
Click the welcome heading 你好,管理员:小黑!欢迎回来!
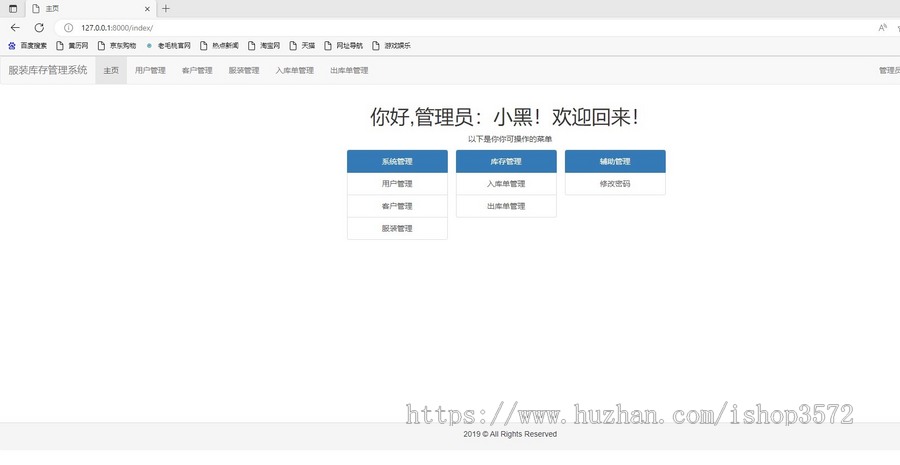(x=505, y=117)
